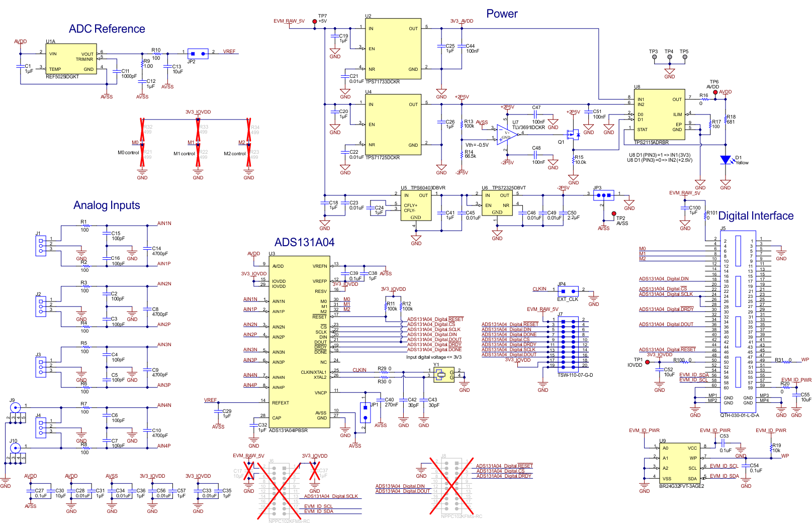This screenshot has height=523, width=812.
Task: Click the J4 analog input connector
Action: (40, 428)
